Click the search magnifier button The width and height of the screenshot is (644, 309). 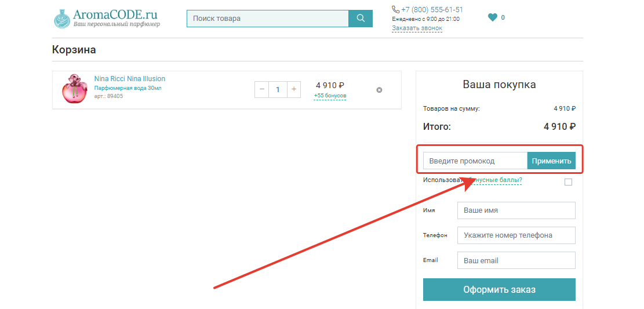click(x=361, y=19)
